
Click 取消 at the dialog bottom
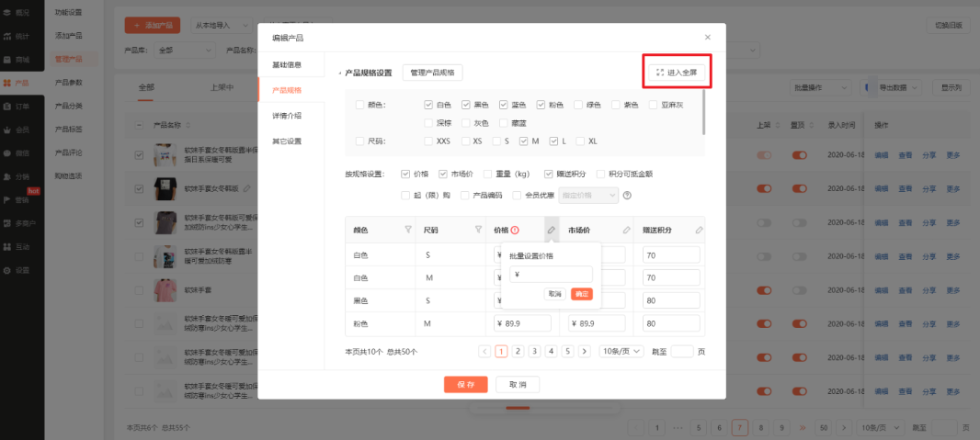pyautogui.click(x=518, y=385)
